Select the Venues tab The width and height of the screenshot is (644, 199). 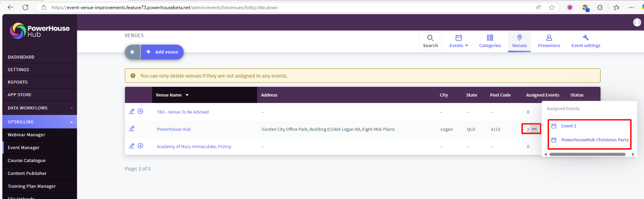[519, 41]
